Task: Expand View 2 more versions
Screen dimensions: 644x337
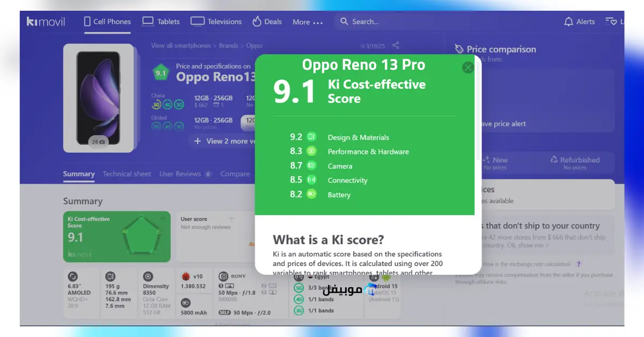Action: coord(222,141)
